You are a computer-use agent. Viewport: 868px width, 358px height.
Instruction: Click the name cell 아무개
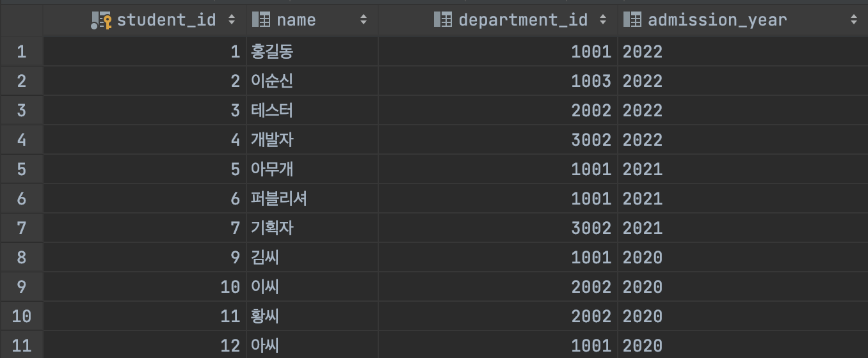coord(312,169)
